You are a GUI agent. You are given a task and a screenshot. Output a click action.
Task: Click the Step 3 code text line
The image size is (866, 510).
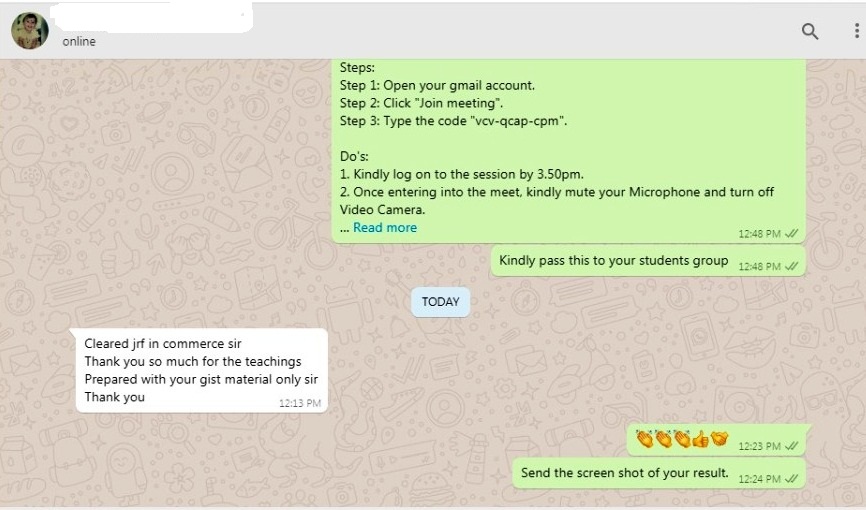click(453, 121)
